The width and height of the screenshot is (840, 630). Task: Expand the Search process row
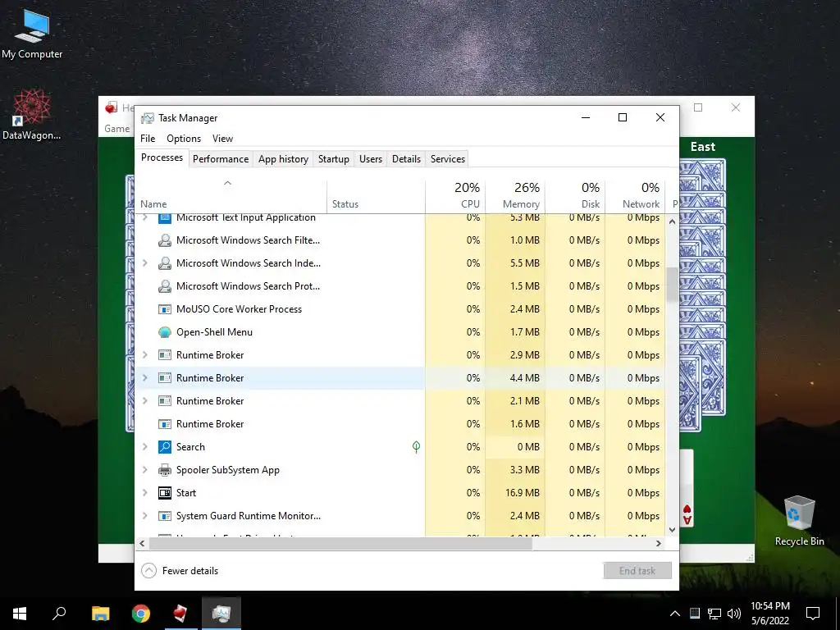pyautogui.click(x=144, y=447)
